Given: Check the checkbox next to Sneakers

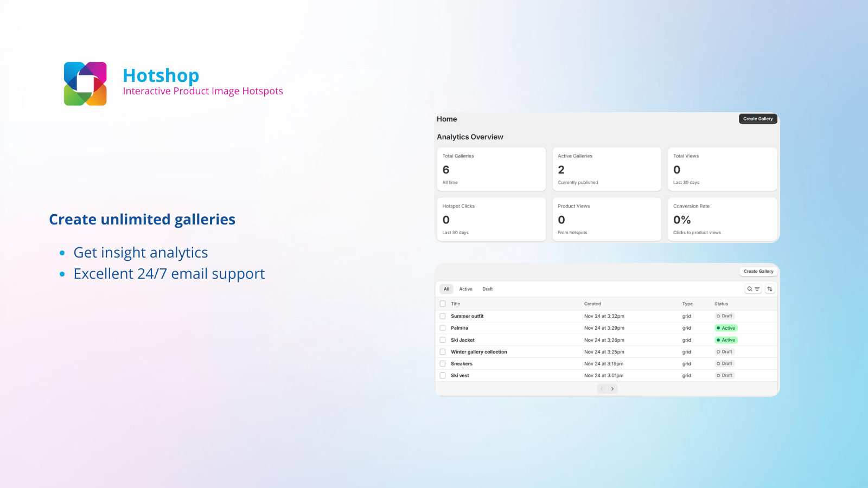Looking at the screenshot, I should 443,363.
